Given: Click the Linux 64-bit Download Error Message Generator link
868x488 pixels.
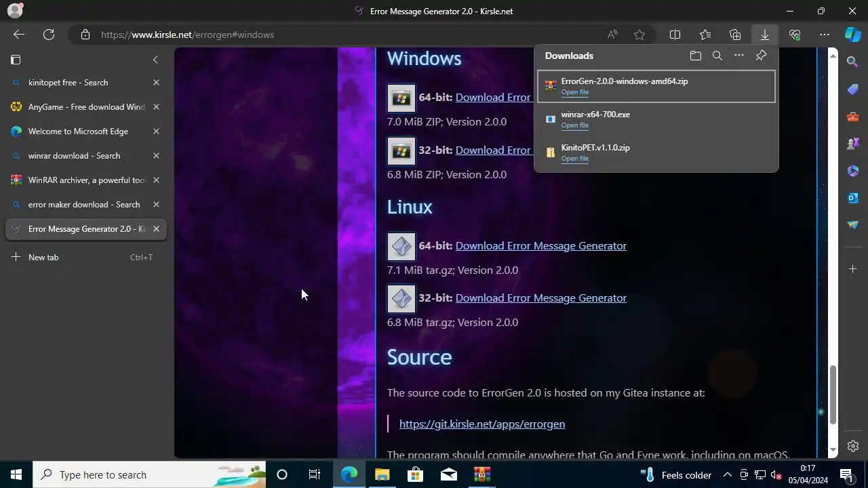Looking at the screenshot, I should 540,245.
